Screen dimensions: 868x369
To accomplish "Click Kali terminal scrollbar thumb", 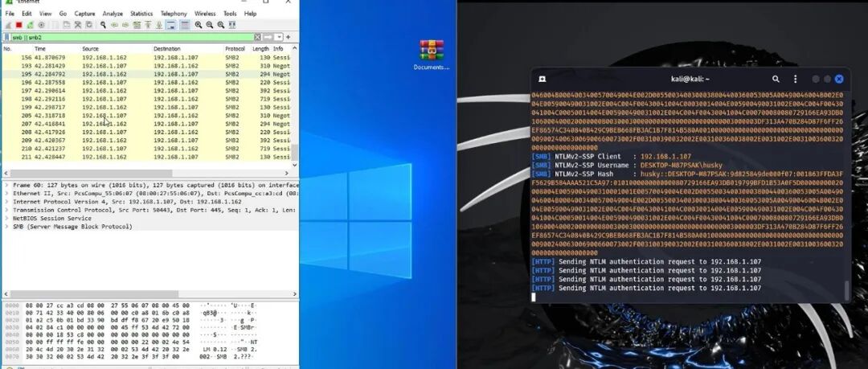I will (845, 289).
